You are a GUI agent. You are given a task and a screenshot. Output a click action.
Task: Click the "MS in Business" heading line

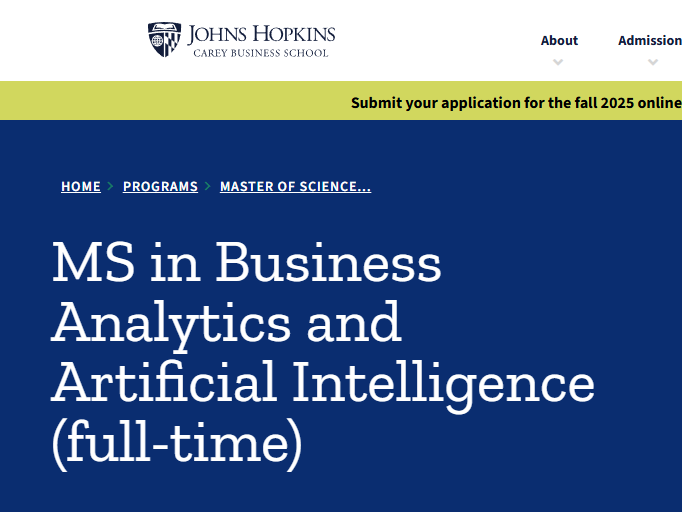(x=247, y=263)
